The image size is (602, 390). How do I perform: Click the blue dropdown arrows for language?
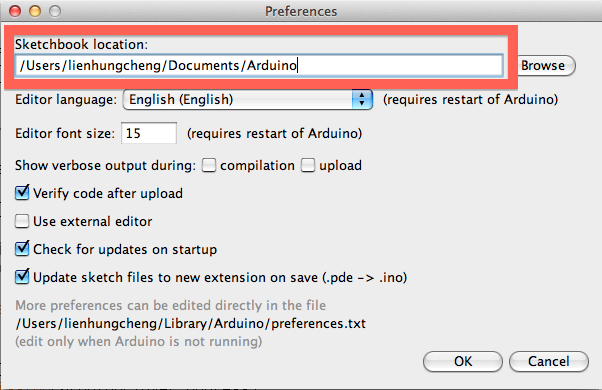click(362, 99)
